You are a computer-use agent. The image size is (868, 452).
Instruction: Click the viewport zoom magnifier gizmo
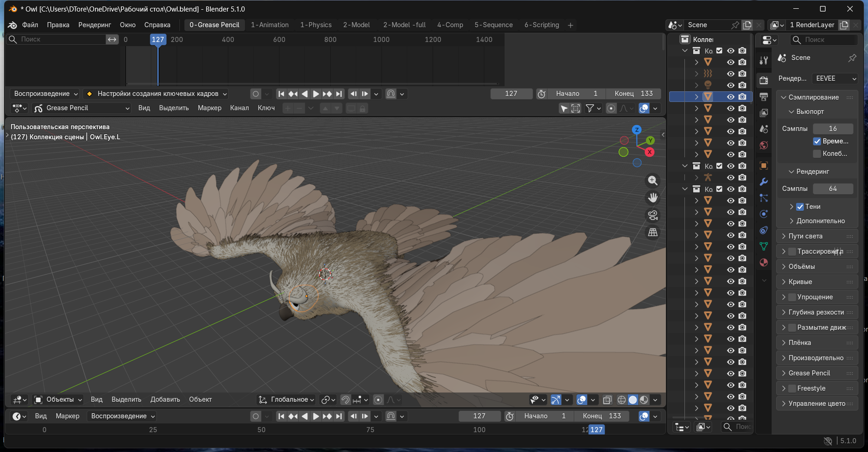point(653,181)
